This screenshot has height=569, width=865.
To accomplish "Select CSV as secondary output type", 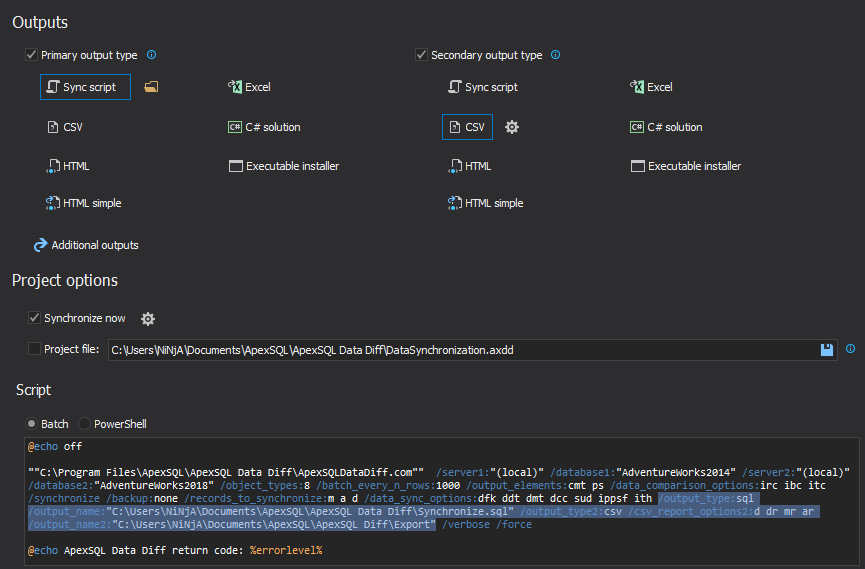I will (x=467, y=127).
